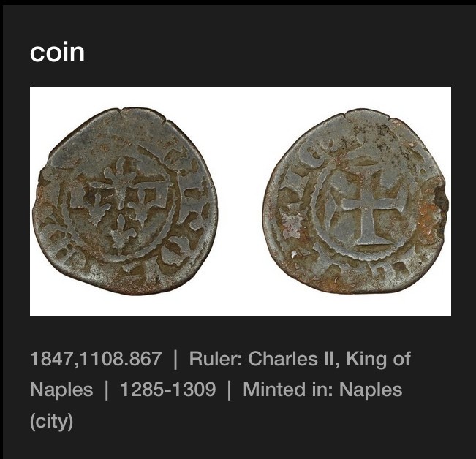Click the "(city)" text in caption
Screen dimensions: 476x459
(x=52, y=421)
